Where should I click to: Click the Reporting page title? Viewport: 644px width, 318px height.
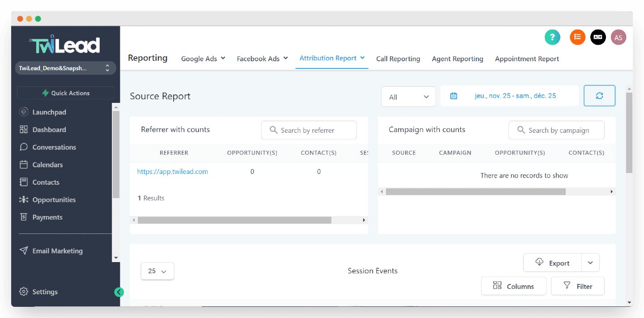tap(148, 58)
